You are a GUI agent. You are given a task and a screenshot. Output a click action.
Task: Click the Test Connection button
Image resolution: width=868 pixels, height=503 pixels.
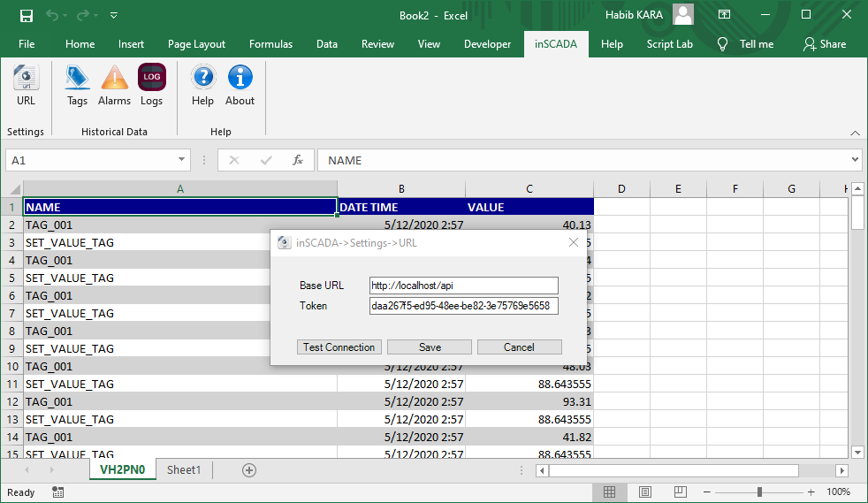pos(339,347)
